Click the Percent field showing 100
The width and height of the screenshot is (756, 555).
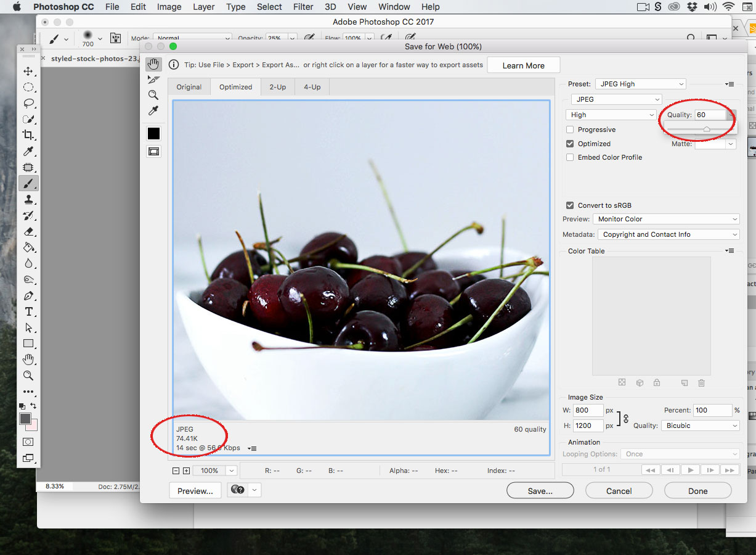pos(712,410)
